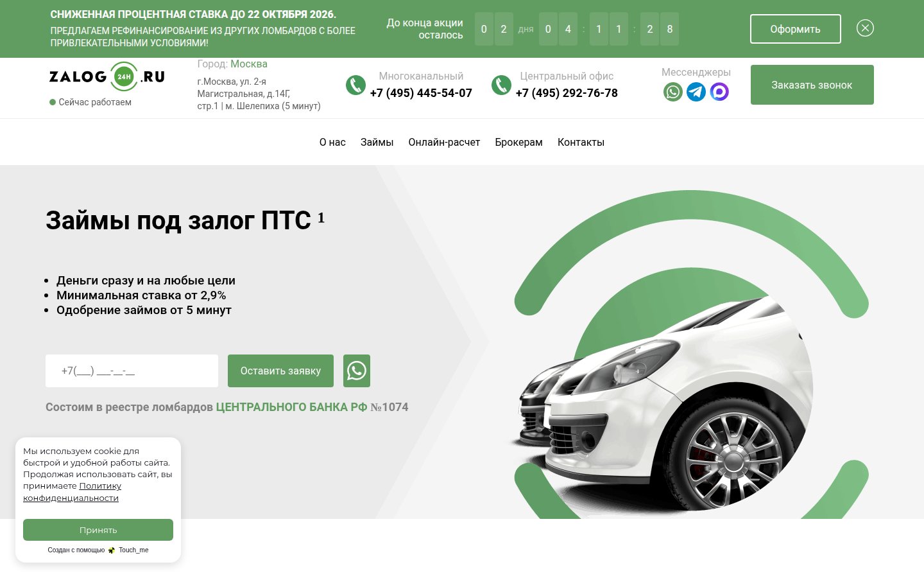Focus the phone number input field
The image size is (924, 578).
[132, 371]
